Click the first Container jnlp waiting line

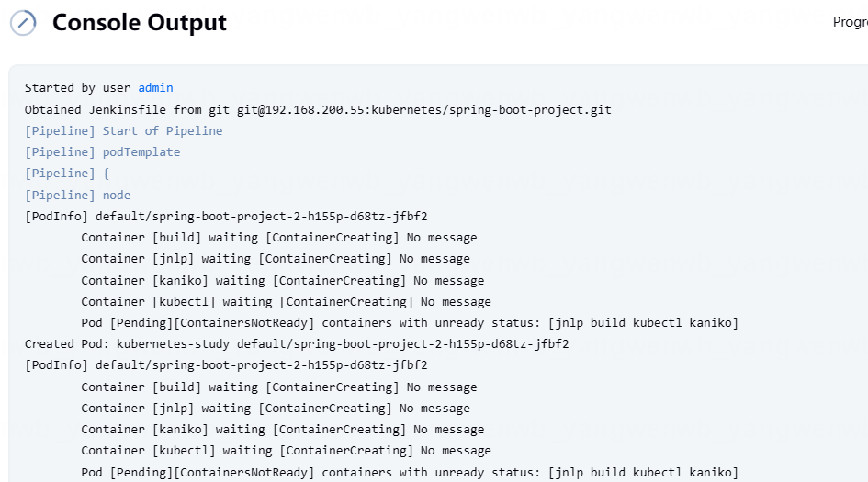click(x=276, y=258)
